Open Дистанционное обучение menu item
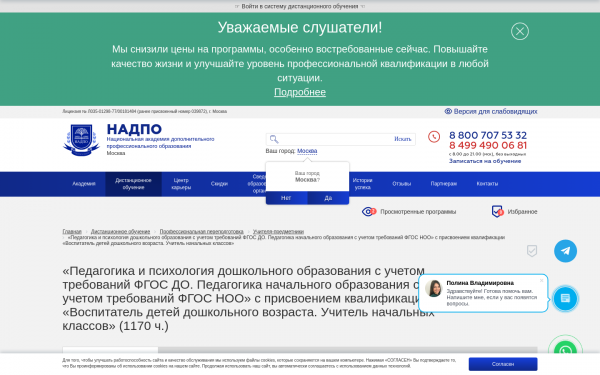The width and height of the screenshot is (600, 375). click(x=133, y=184)
